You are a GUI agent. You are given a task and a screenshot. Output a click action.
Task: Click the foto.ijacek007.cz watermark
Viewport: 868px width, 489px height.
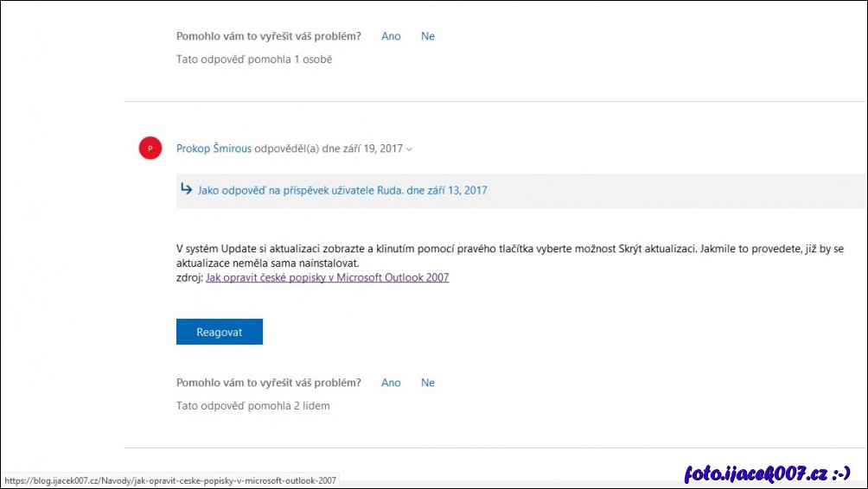pos(767,473)
